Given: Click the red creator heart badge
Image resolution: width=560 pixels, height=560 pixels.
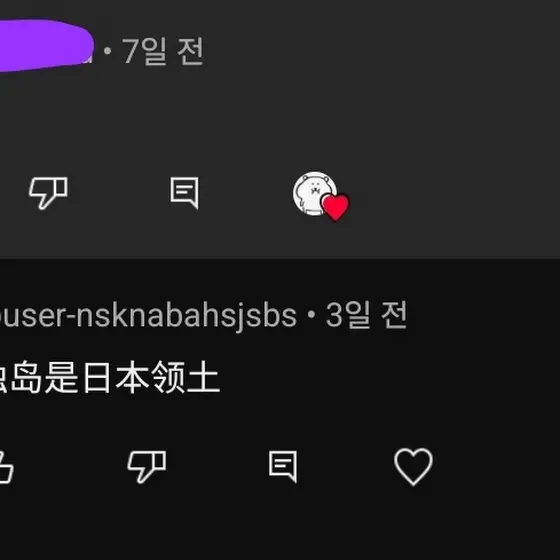Looking at the screenshot, I should [x=336, y=208].
